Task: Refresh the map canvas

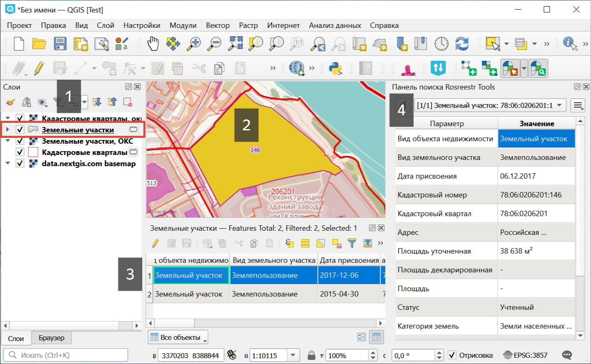Action: click(462, 43)
